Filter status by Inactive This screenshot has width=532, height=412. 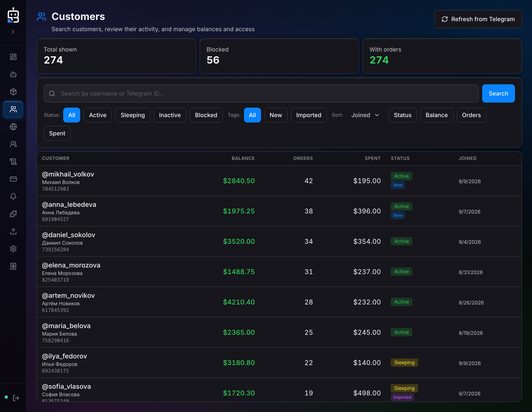click(170, 115)
